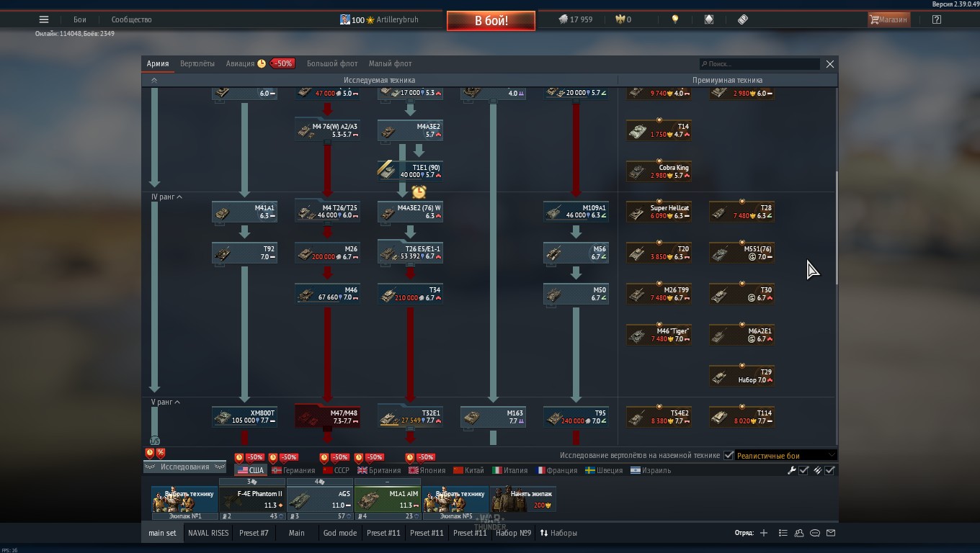
Task: Click the В бой! battle button
Action: pos(491,21)
